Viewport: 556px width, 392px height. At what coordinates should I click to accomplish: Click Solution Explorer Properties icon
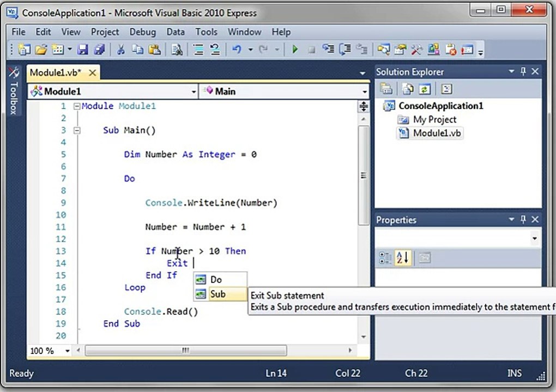(x=386, y=89)
